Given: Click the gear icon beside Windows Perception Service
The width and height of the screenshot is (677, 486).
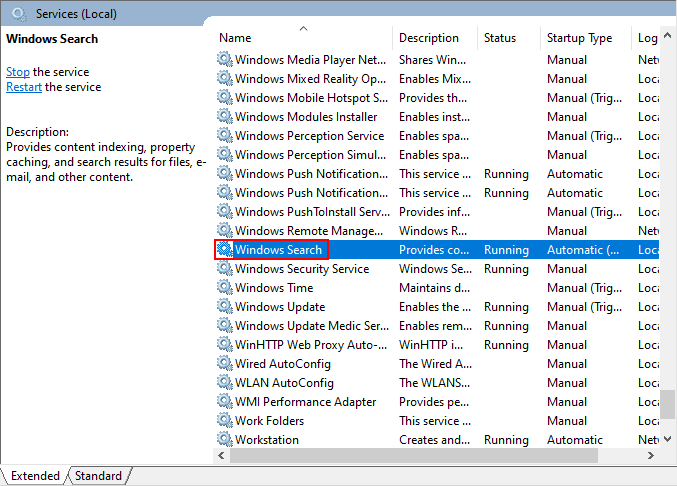Looking at the screenshot, I should point(225,135).
